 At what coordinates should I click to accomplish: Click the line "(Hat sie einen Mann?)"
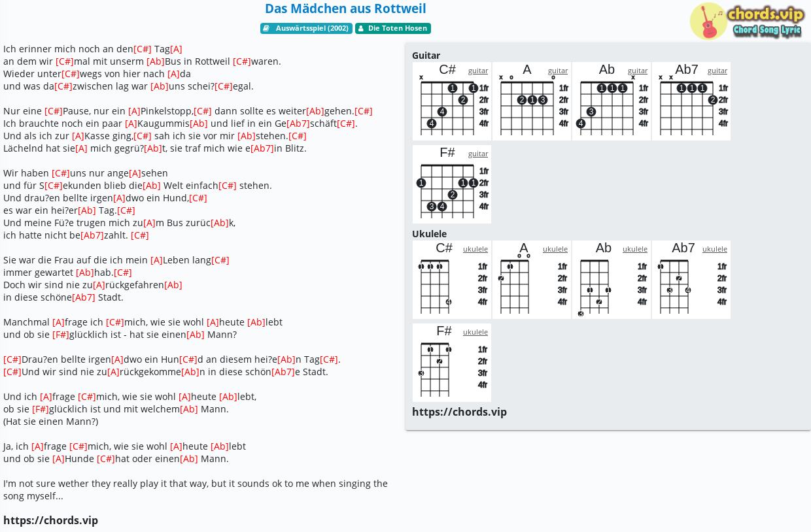tap(51, 422)
